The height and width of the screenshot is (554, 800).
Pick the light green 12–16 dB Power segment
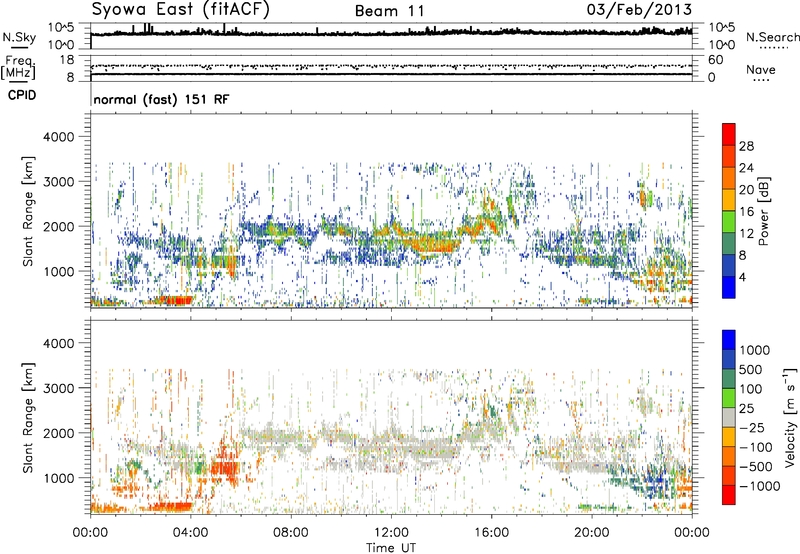coord(729,222)
